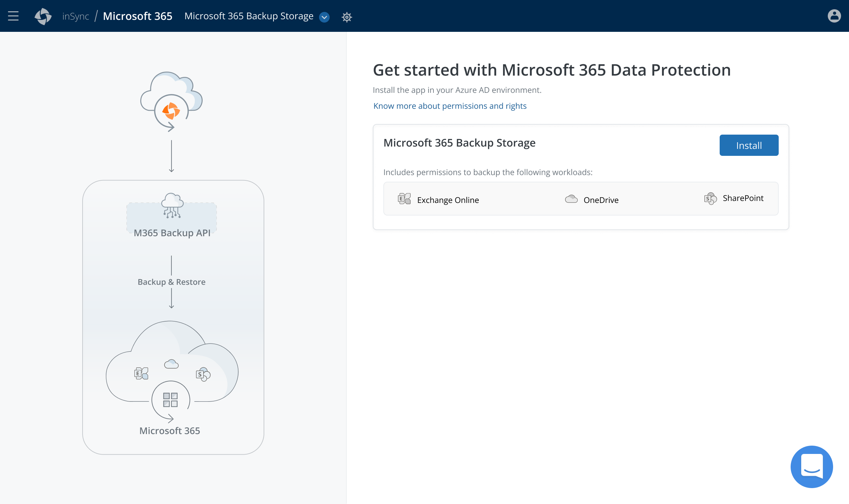The image size is (849, 504).
Task: Open the settings gear icon
Action: pyautogui.click(x=346, y=17)
